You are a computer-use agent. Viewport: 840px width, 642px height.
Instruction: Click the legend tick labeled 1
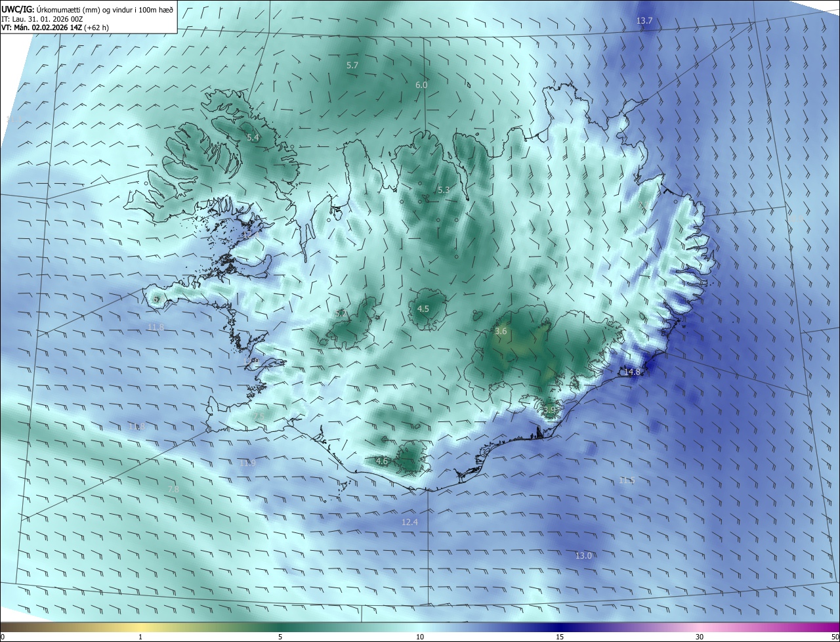(x=140, y=637)
